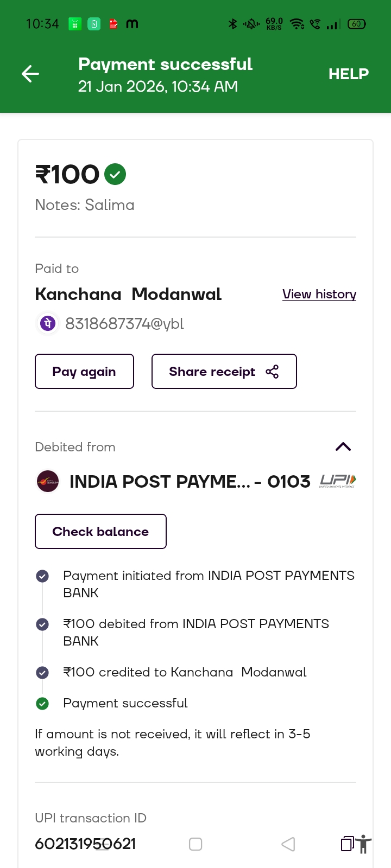Tap the India Post Payments Bank logo
Viewport: 391px width, 868px height.
click(48, 481)
